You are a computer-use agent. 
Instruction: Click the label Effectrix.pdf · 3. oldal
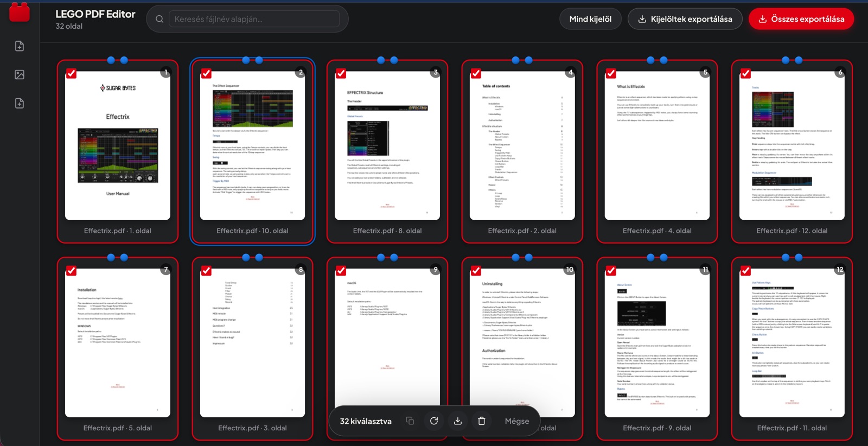(252, 428)
